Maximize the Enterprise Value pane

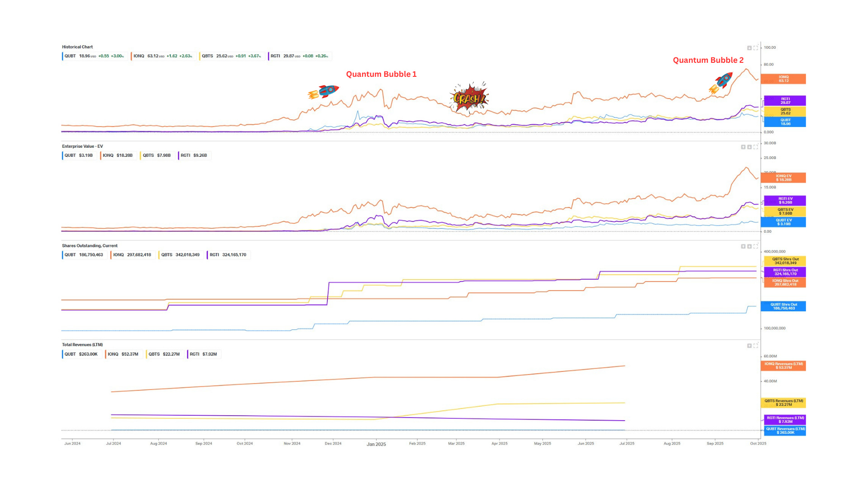755,147
